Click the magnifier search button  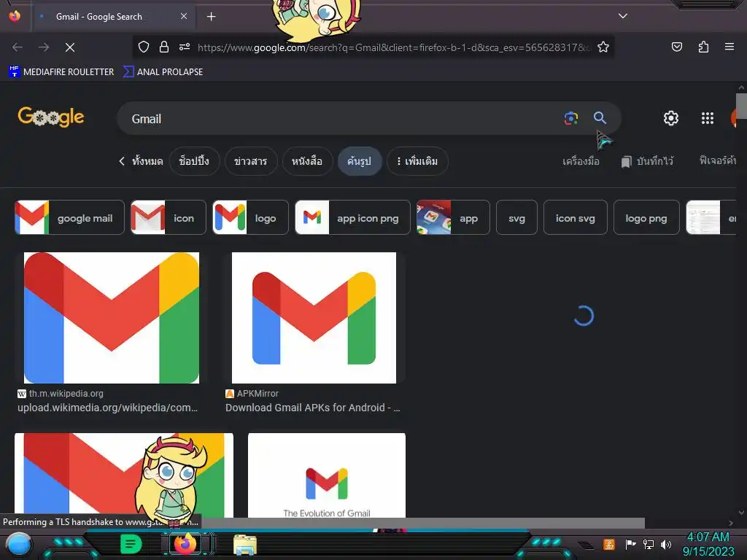(600, 117)
